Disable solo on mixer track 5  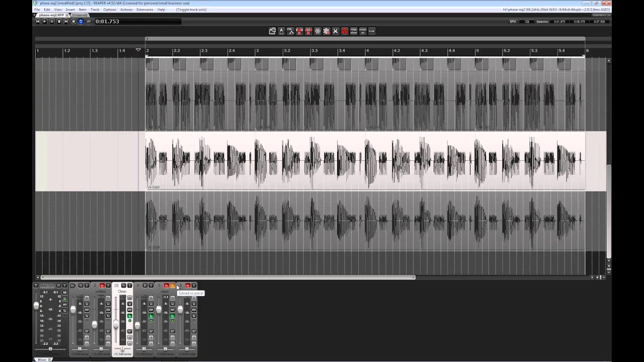coord(173,286)
